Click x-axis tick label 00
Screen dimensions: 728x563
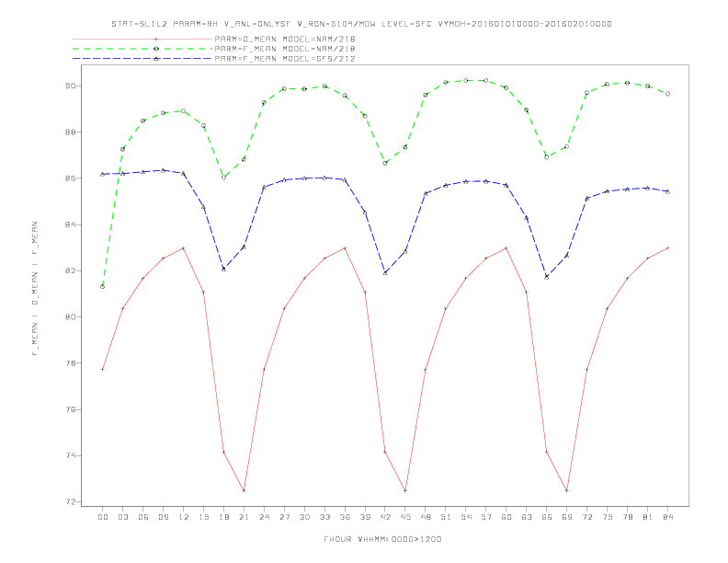point(103,517)
